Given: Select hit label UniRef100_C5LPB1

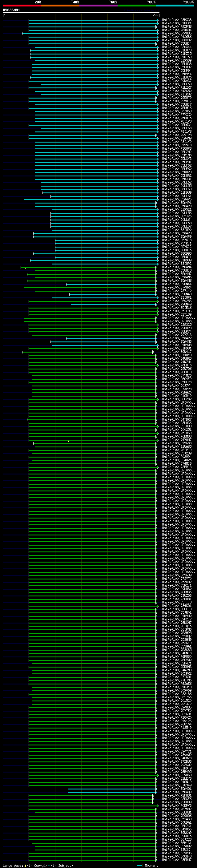Looking at the screenshot, I should (x=176, y=162).
